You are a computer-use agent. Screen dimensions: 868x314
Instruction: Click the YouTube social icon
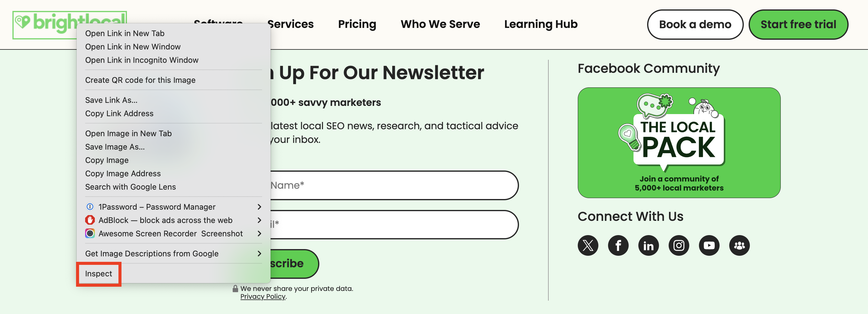[709, 245]
